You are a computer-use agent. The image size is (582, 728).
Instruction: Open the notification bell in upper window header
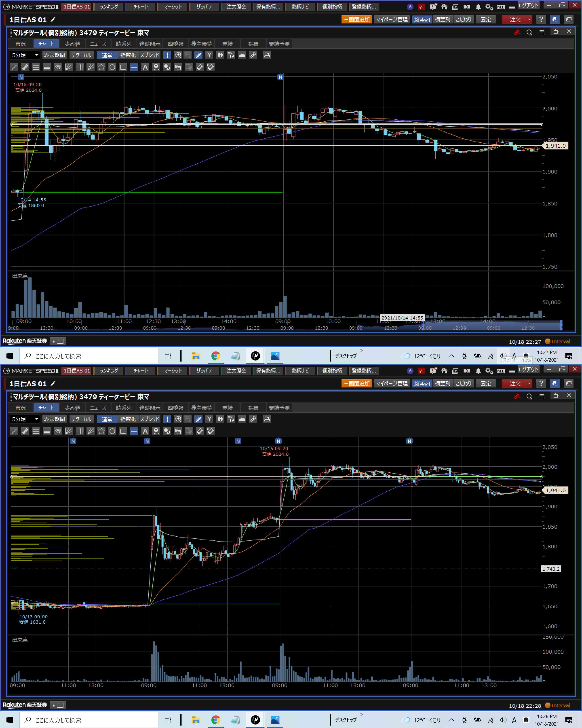(478, 7)
